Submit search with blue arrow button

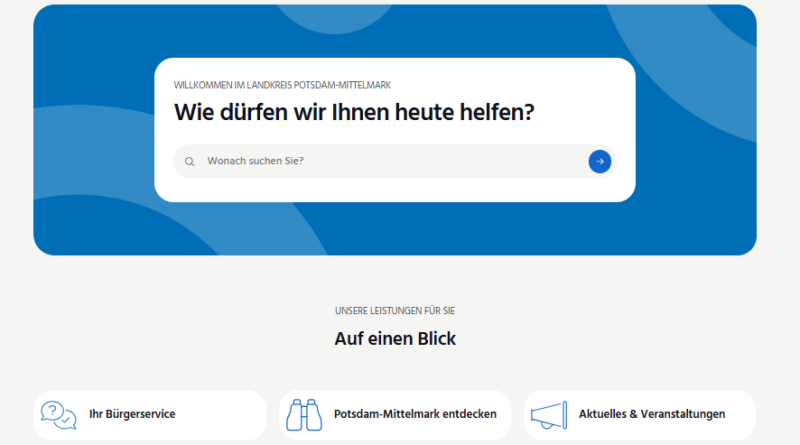tap(599, 161)
